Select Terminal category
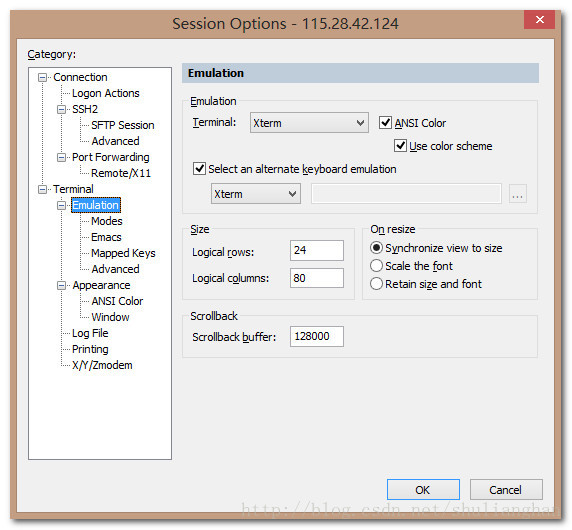This screenshot has height=530, width=572. (x=73, y=189)
